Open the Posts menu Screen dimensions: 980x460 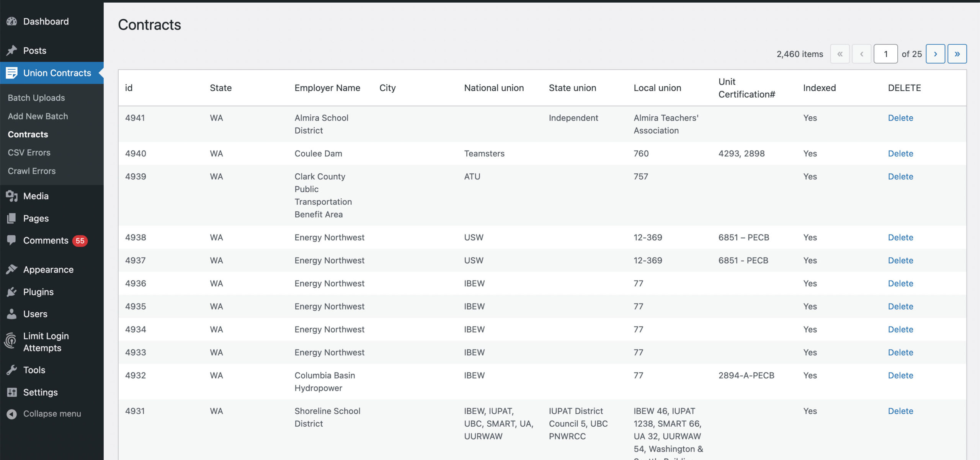pyautogui.click(x=35, y=51)
